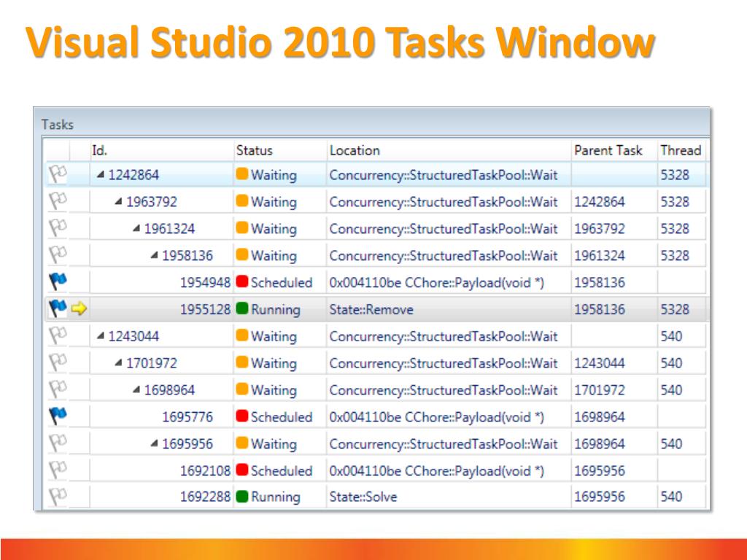The image size is (747, 560).
Task: Flag the row for task 1243044
Action: 58,335
